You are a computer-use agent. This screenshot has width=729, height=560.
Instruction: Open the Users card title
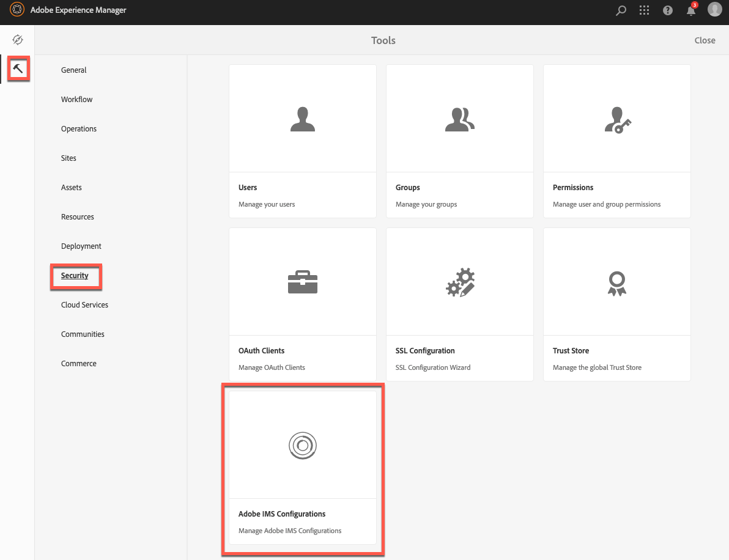pyautogui.click(x=248, y=187)
